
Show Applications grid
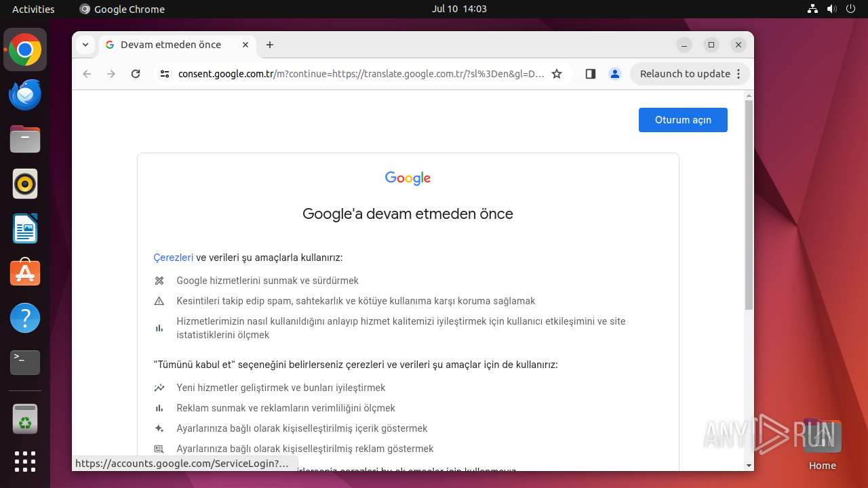pyautogui.click(x=25, y=462)
